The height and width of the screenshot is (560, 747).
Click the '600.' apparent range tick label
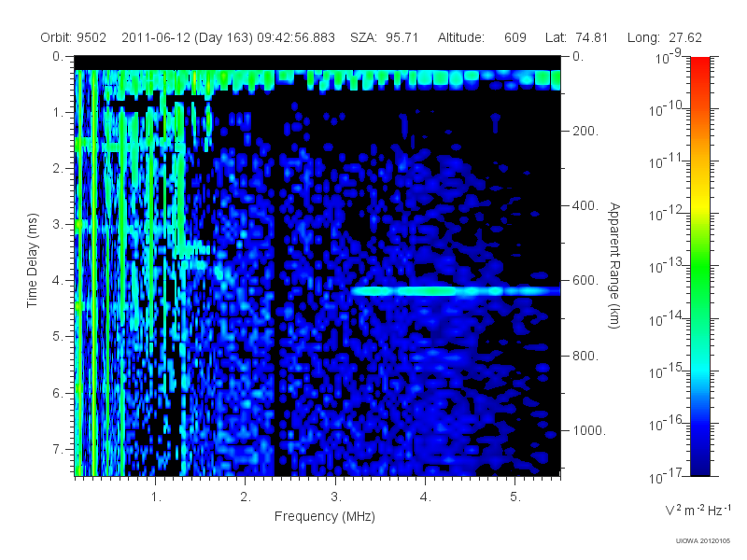[x=585, y=281]
